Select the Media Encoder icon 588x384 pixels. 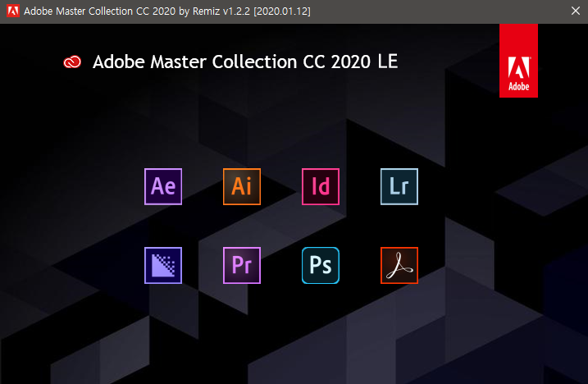[x=163, y=265]
